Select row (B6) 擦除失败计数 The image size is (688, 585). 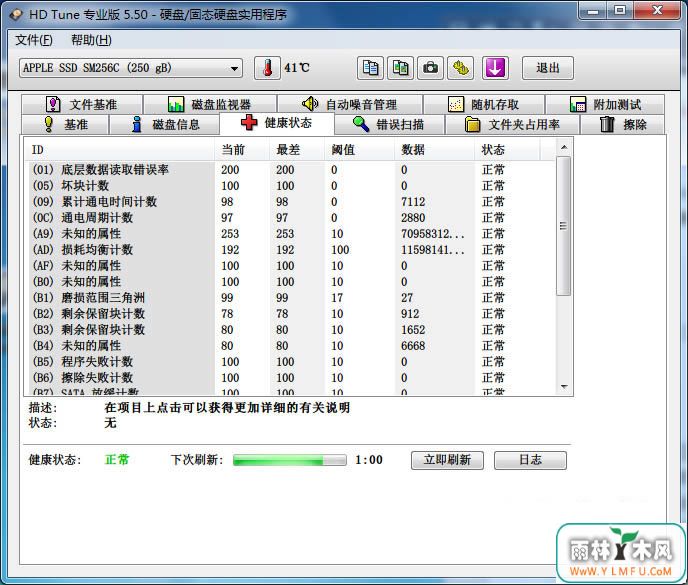(291, 378)
